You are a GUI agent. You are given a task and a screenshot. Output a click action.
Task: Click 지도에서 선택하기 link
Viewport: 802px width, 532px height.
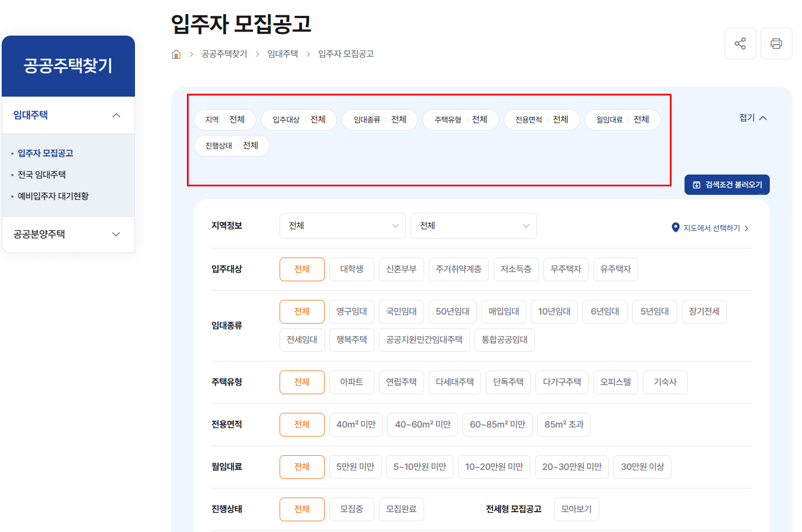712,228
